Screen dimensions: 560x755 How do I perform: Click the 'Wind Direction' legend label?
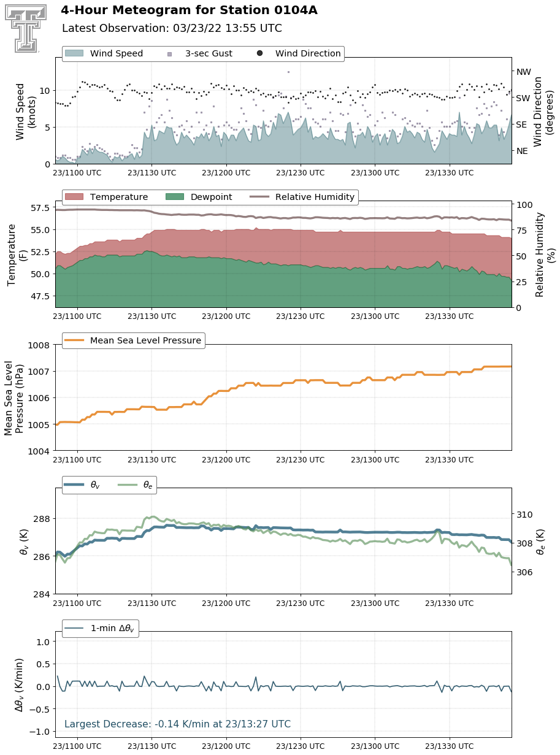pos(308,53)
